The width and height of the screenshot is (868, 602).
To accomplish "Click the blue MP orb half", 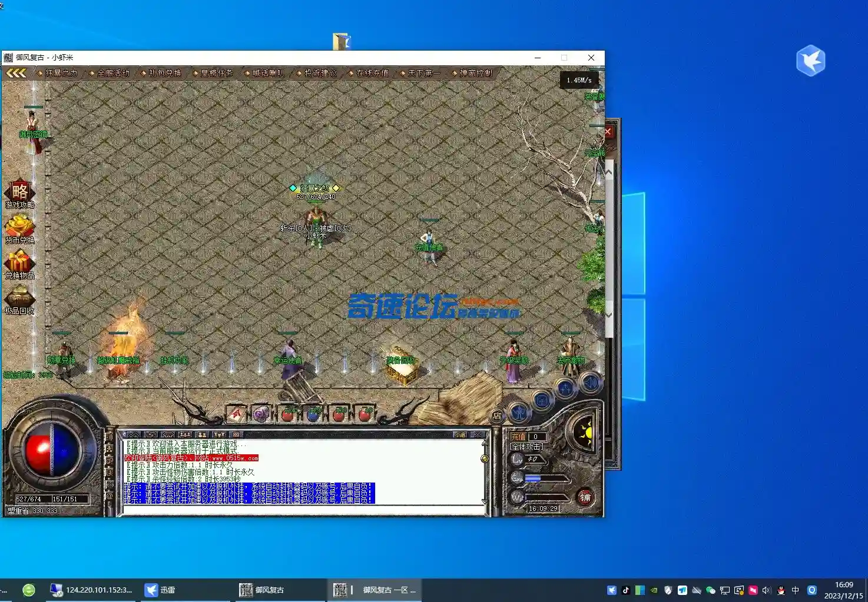I will point(66,450).
